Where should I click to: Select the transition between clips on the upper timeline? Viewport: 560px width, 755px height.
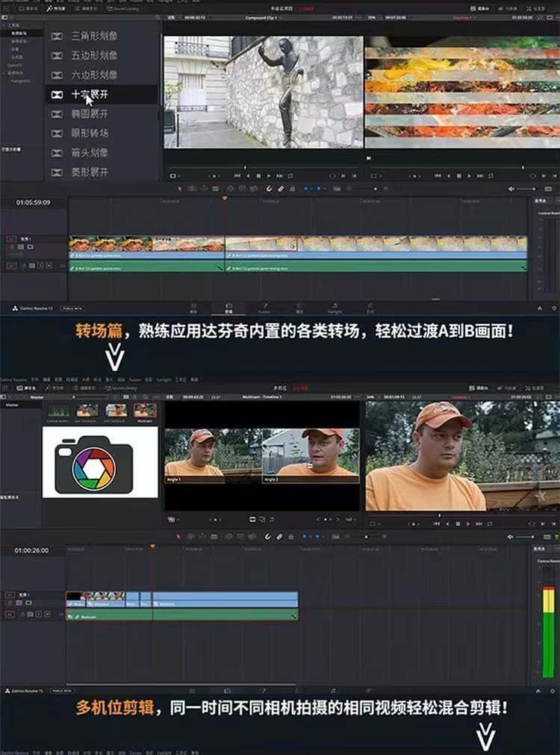pyautogui.click(x=225, y=243)
